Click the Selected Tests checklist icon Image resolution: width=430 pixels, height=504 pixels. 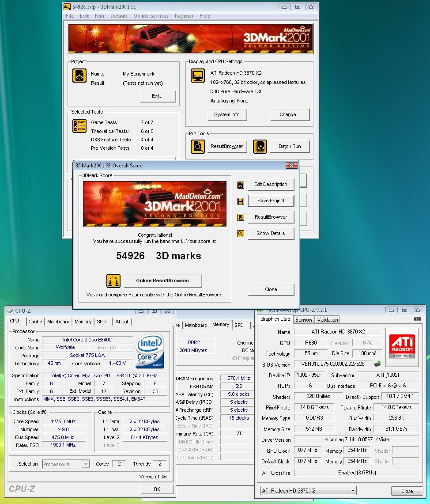pos(79,126)
